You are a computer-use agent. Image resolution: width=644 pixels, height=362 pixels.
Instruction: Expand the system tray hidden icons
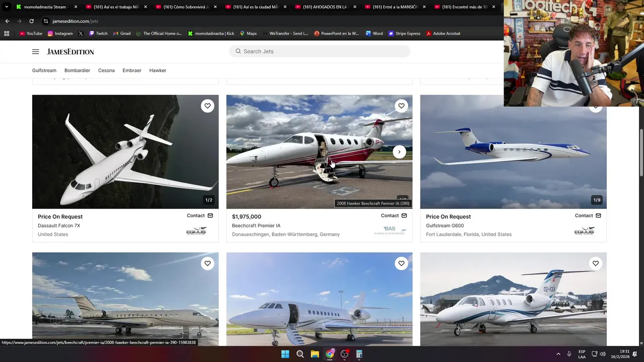point(558,354)
